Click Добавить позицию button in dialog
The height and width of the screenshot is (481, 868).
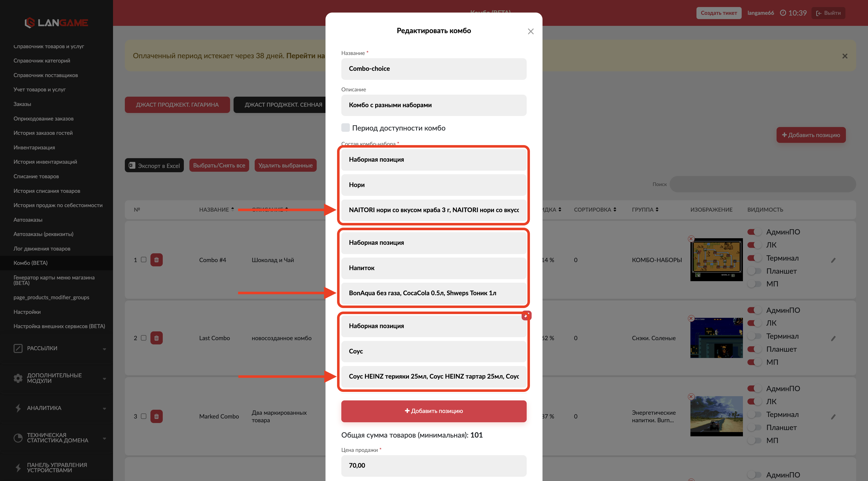434,411
